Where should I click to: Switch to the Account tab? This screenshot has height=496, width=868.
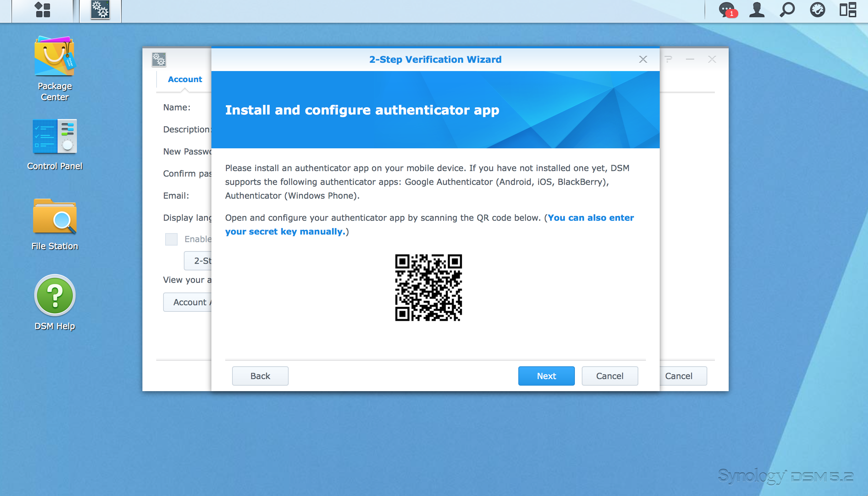click(185, 79)
